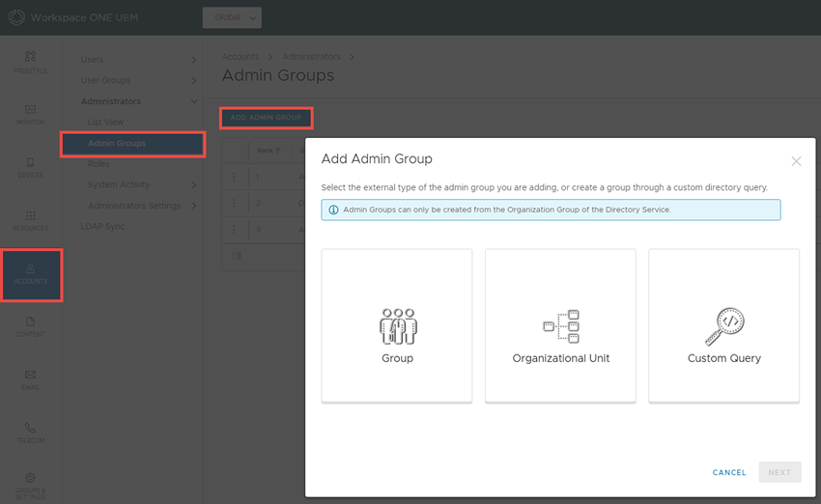Sort the table by Rank column
Screen dimensions: 821x504
(x=269, y=151)
